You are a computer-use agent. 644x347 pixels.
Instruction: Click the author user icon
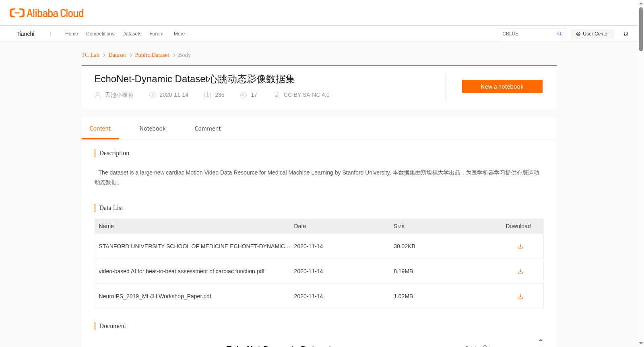tap(97, 95)
